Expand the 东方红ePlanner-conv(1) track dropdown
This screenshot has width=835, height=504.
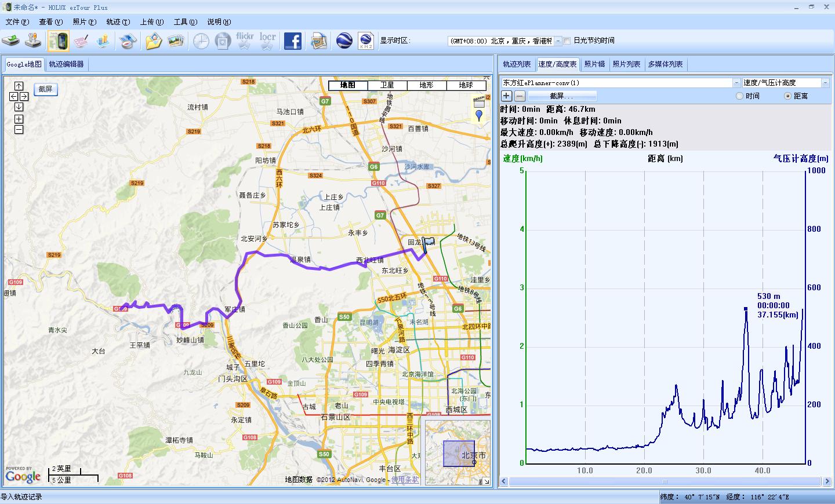tap(736, 83)
